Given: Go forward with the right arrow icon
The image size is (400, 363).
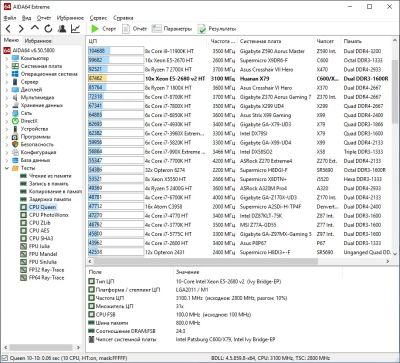Looking at the screenshot, I should [21, 29].
